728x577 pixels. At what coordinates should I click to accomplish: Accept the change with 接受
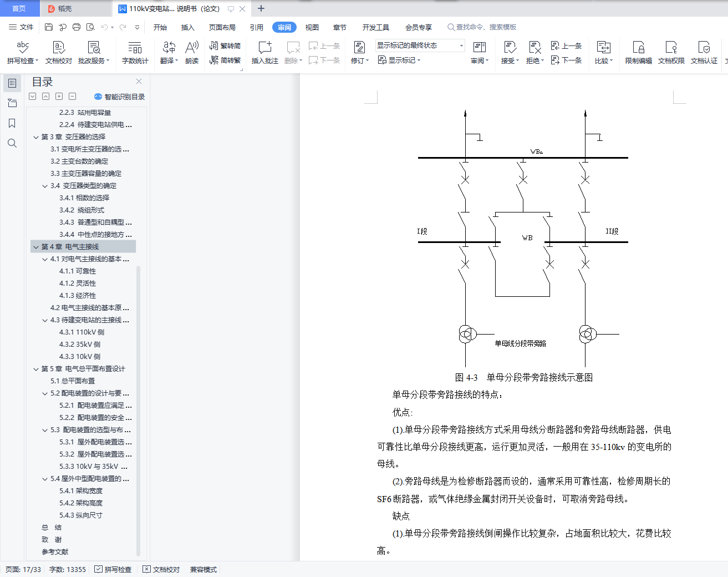pos(510,53)
